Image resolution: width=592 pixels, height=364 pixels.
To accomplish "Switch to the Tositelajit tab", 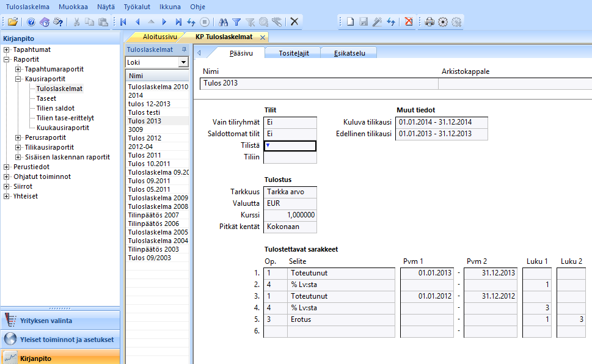I will point(294,53).
